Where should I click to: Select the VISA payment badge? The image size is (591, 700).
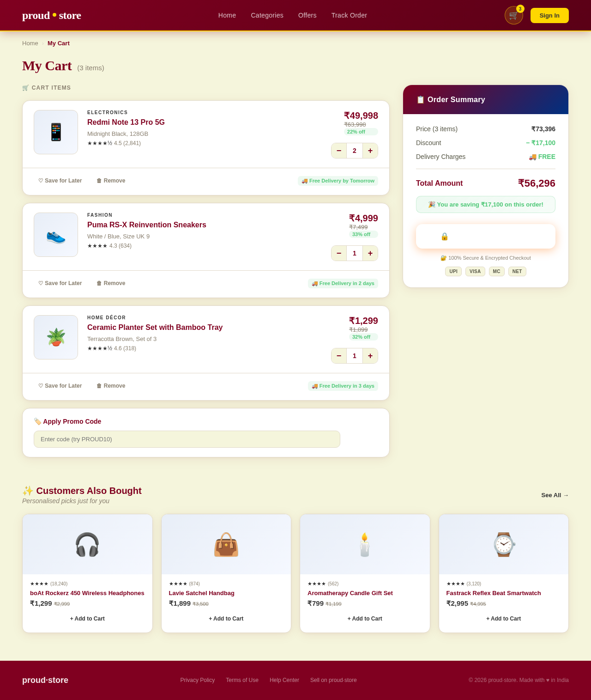tap(475, 271)
